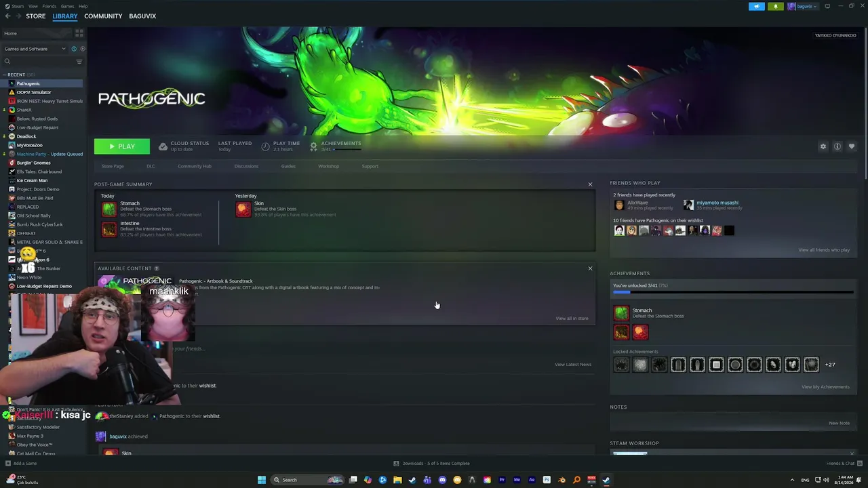Open View all in store link
This screenshot has height=488, width=868.
(572, 319)
